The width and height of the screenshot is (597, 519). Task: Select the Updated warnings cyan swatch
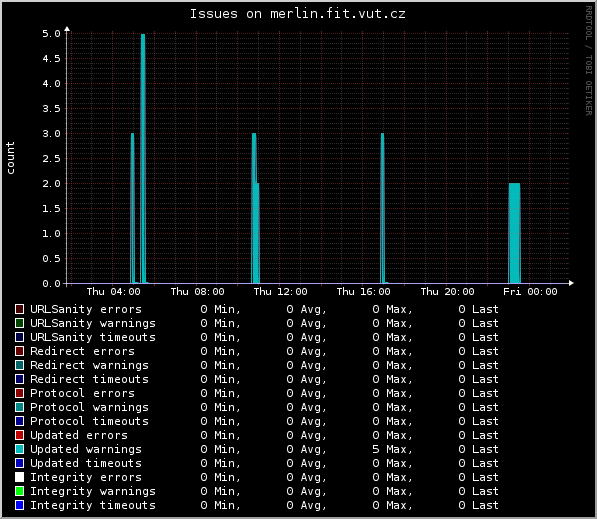(x=19, y=449)
